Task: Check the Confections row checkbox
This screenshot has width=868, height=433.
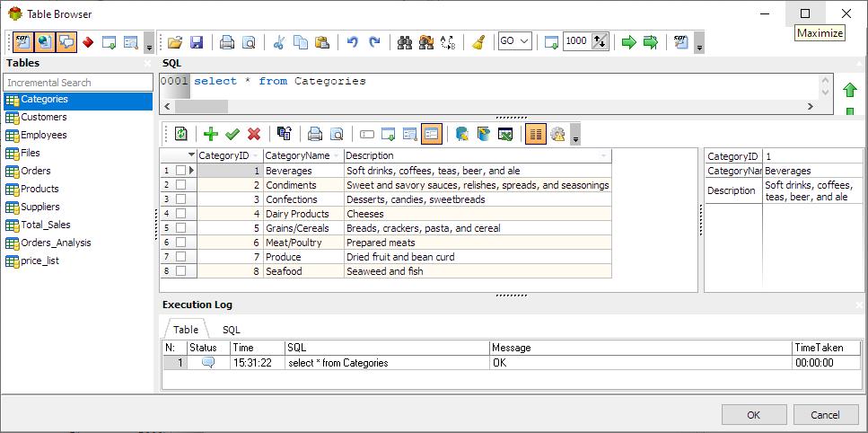Action: [x=180, y=199]
